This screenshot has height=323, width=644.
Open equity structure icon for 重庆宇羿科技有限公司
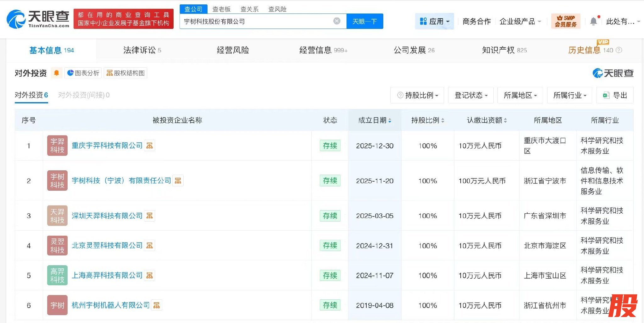click(150, 146)
